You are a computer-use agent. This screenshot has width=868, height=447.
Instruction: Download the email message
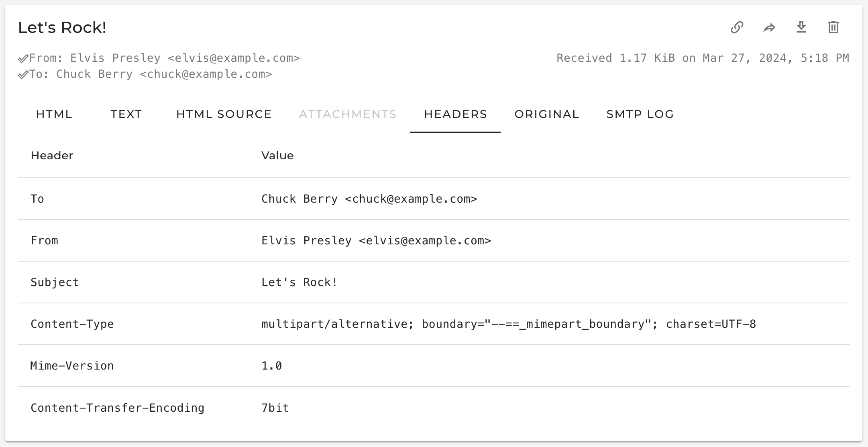[801, 27]
